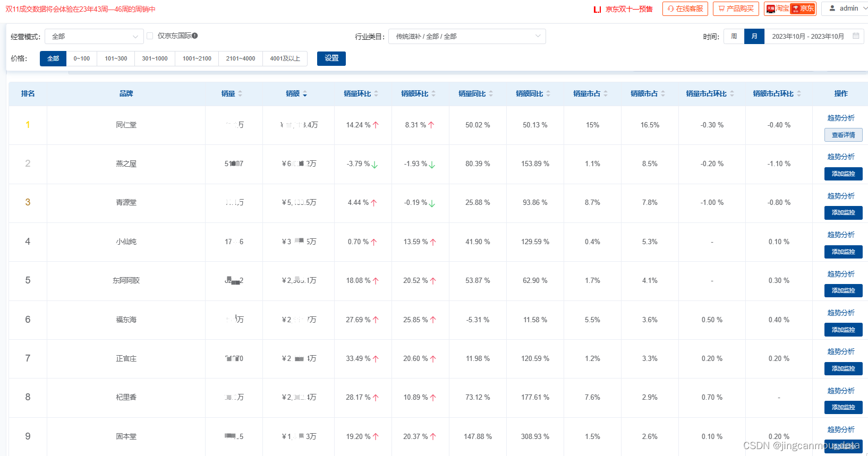Click 销额同比 value 308.93 %

tap(535, 436)
